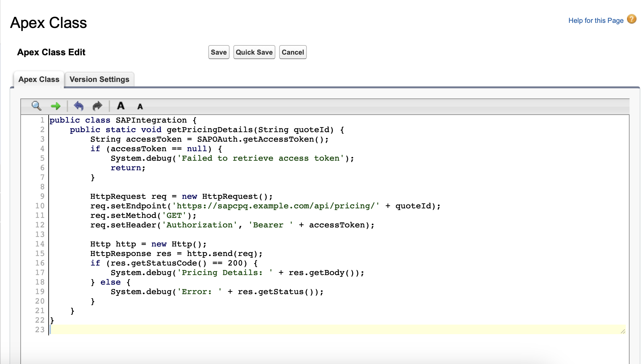Click the Cancel button
This screenshot has height=364, width=641.
tap(293, 52)
